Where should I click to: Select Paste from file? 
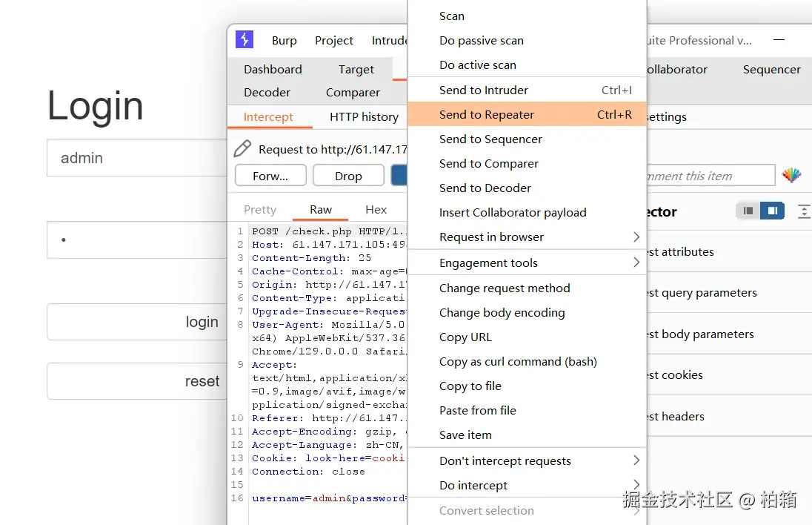[528, 411]
